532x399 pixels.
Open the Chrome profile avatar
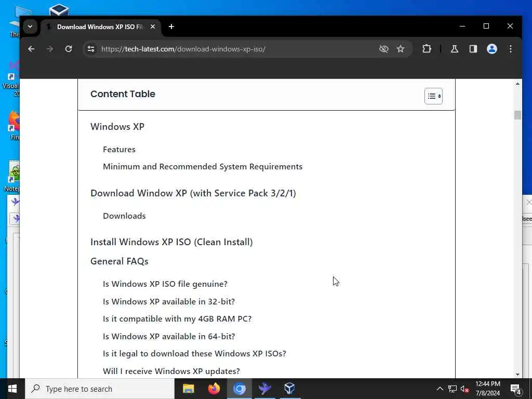pos(491,49)
